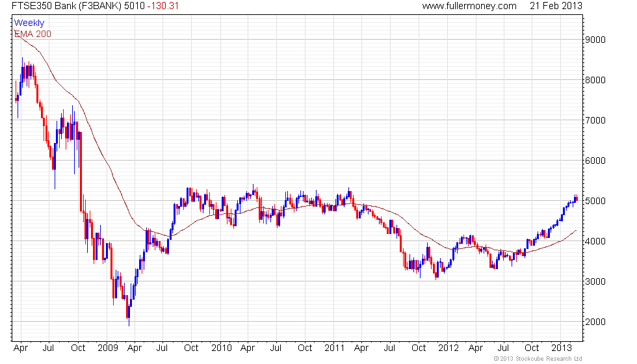Screen dimensions: 637x364
Task: Click the most recent candlestick at far right
Action: (576, 199)
